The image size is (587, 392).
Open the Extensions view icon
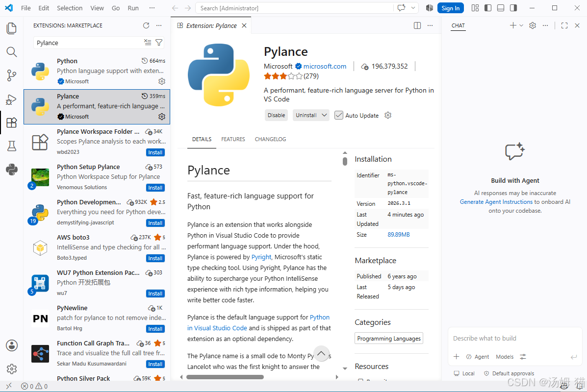12,122
